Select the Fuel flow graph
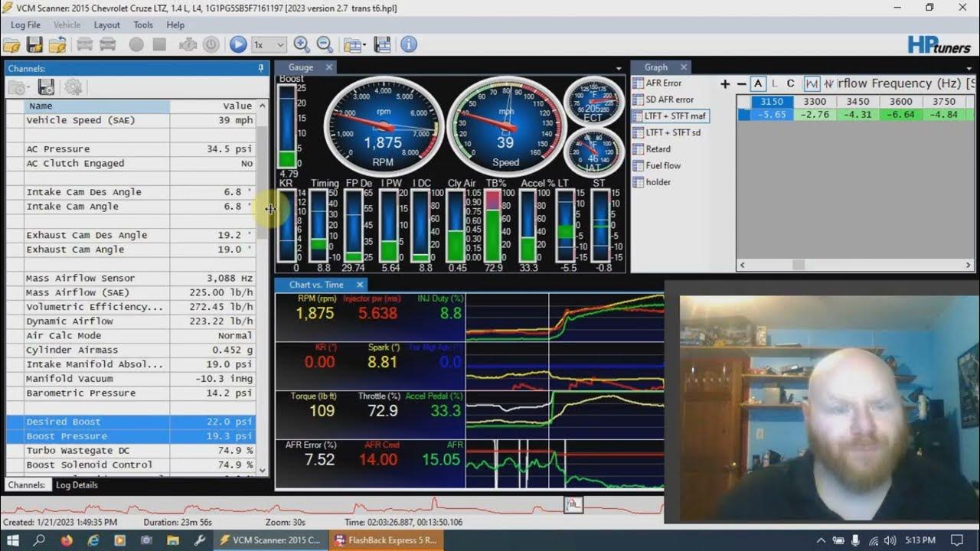 (x=663, y=165)
